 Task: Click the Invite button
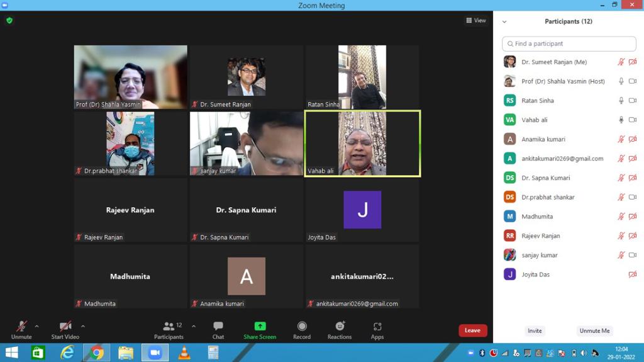pos(535,331)
